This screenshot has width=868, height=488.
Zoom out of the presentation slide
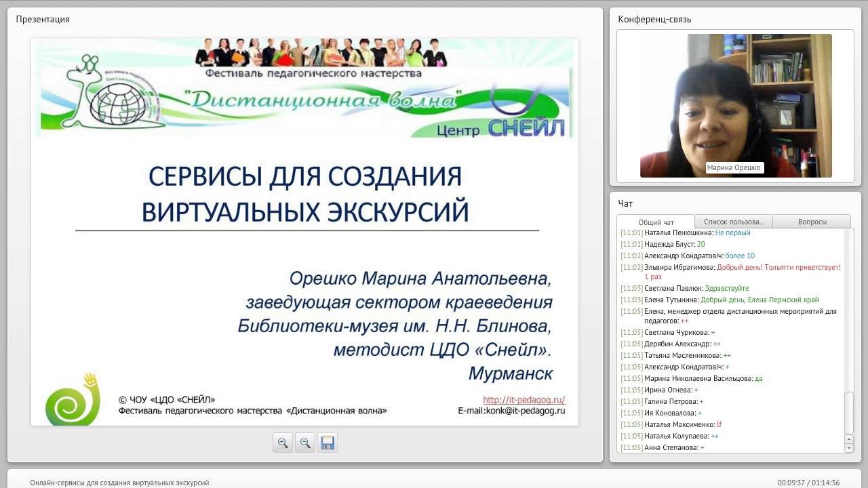[305, 443]
